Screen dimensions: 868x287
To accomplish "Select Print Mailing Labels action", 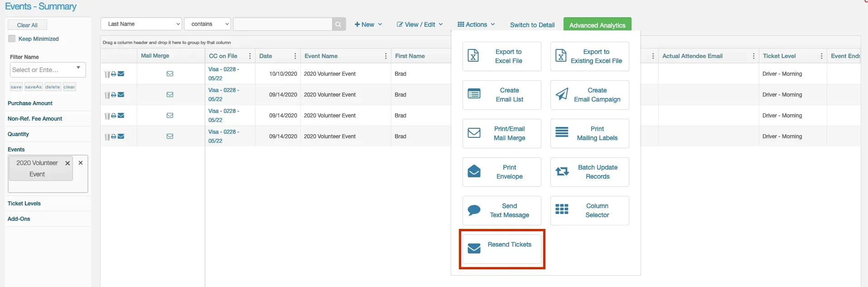I will click(x=590, y=133).
